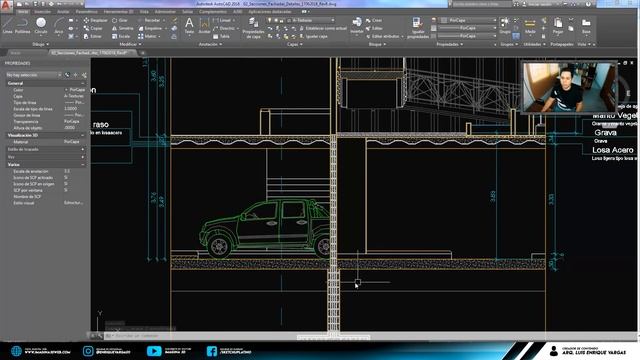The image size is (640, 360).
Task: Open the AutoCAD application menu logo
Action: [x=6, y=5]
